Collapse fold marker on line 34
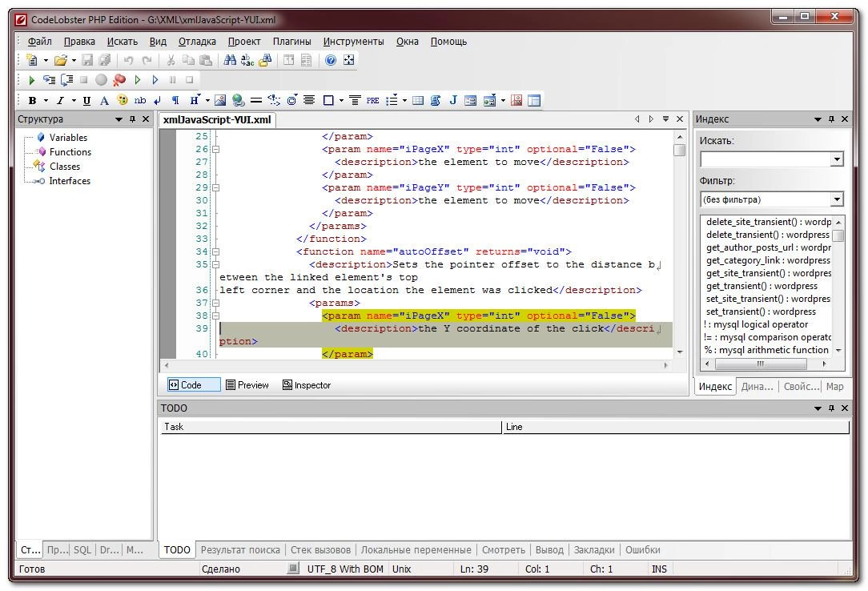Screen dimensions: 868x591 click(x=216, y=251)
